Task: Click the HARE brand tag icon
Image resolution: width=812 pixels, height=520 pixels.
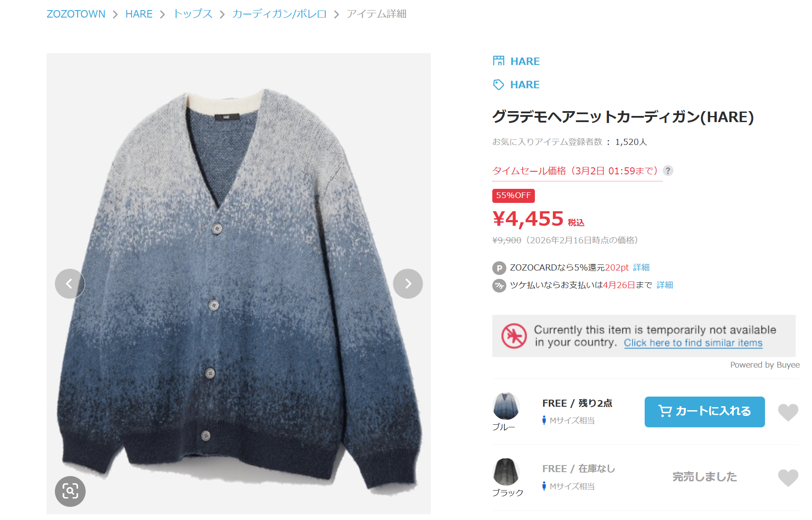Action: [x=498, y=84]
